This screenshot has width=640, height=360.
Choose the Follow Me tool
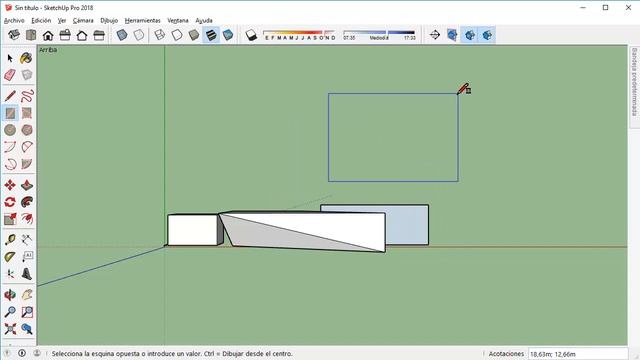pyautogui.click(x=27, y=202)
